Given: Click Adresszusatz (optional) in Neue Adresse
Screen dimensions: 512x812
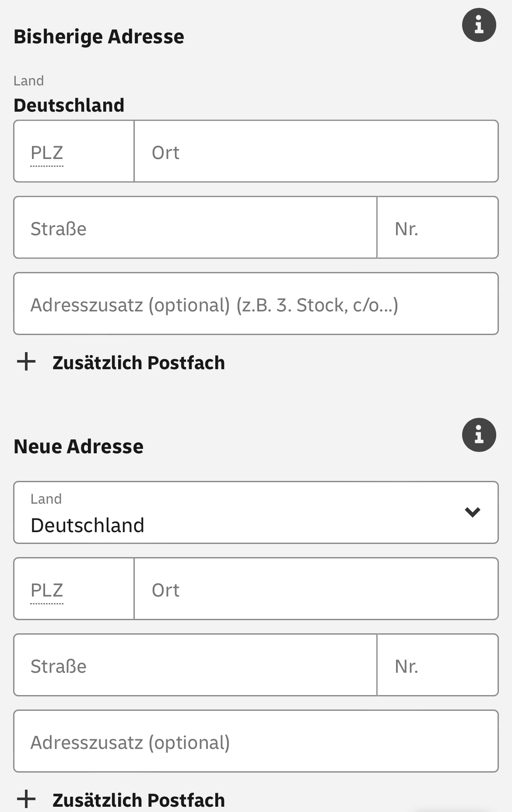Looking at the screenshot, I should pyautogui.click(x=256, y=741).
